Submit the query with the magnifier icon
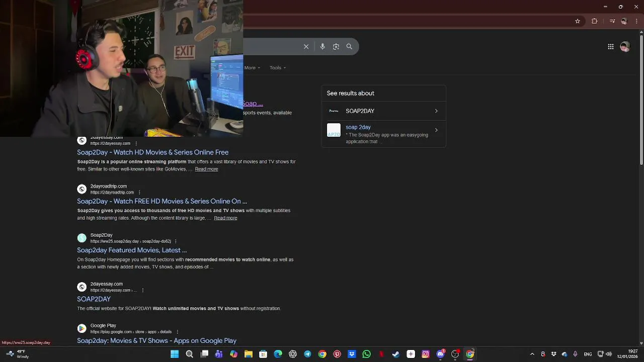644x362 pixels. point(349,46)
